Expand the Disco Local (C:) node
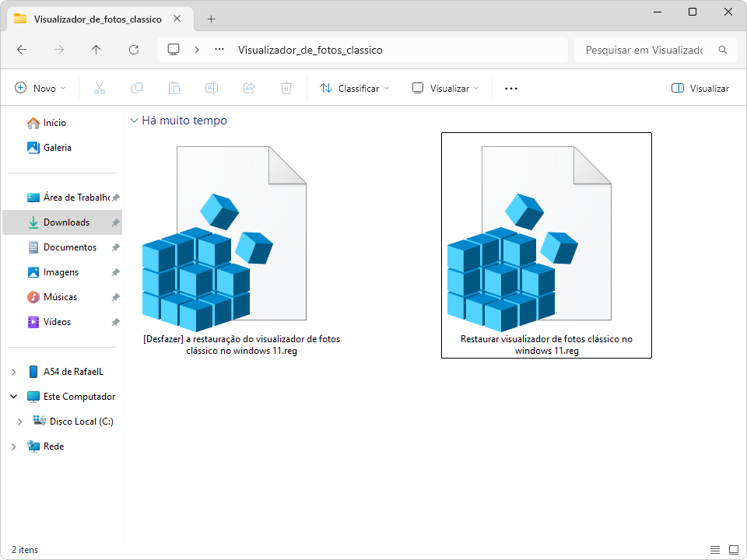Screen dimensions: 747x560 [x=20, y=422]
